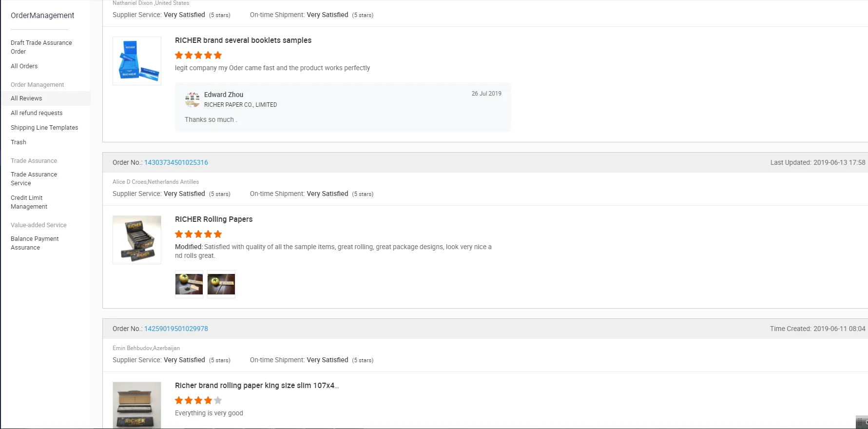
Task: Select All Reviews menu item
Action: coord(26,98)
